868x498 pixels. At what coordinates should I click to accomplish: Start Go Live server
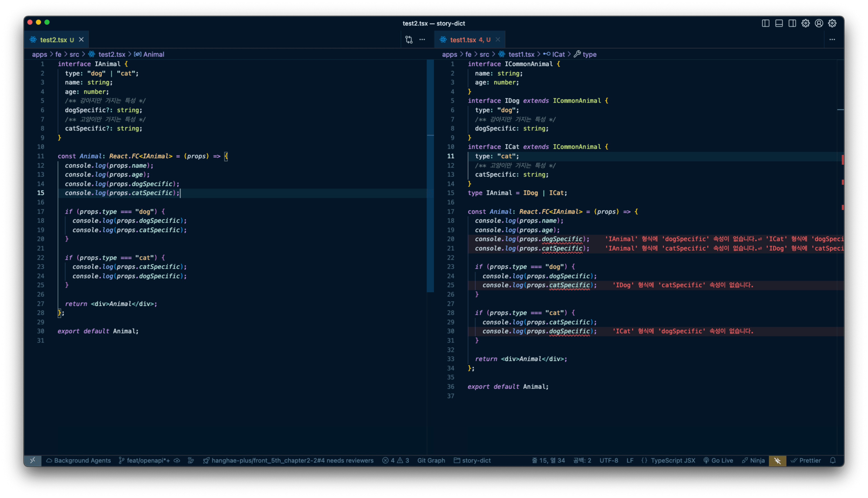(718, 461)
